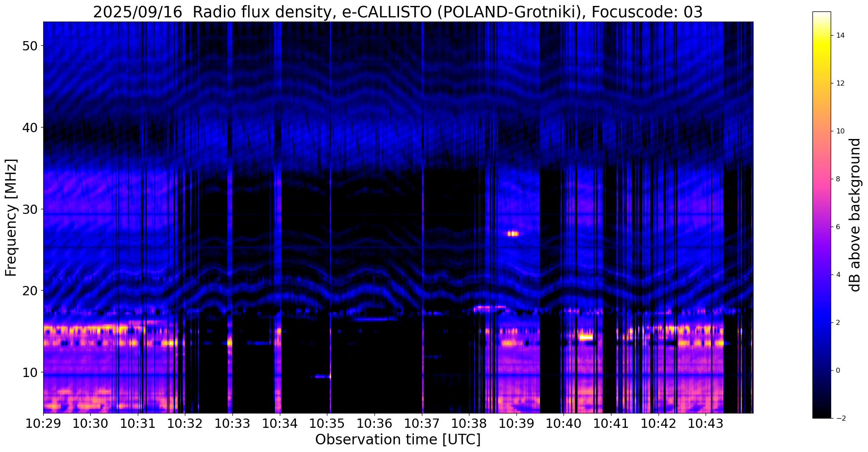
Task: Click the 'Frequency [MHz]' axis label
Action: tap(11, 217)
